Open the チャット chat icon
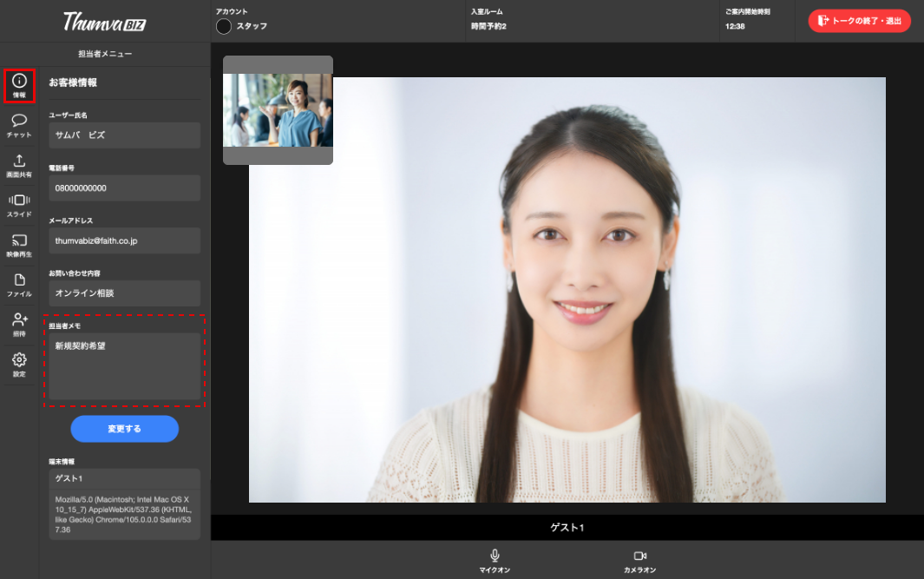This screenshot has height=579, width=924. 19,125
